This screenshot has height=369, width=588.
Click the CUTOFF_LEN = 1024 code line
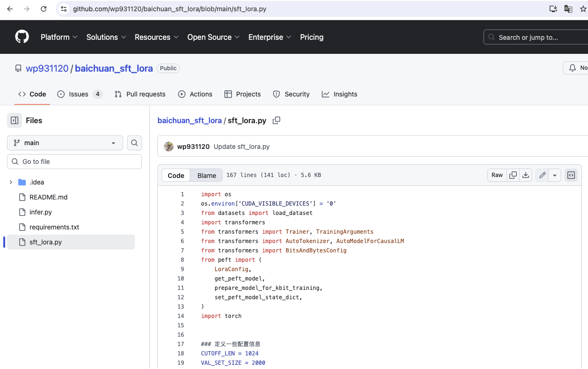(x=230, y=354)
